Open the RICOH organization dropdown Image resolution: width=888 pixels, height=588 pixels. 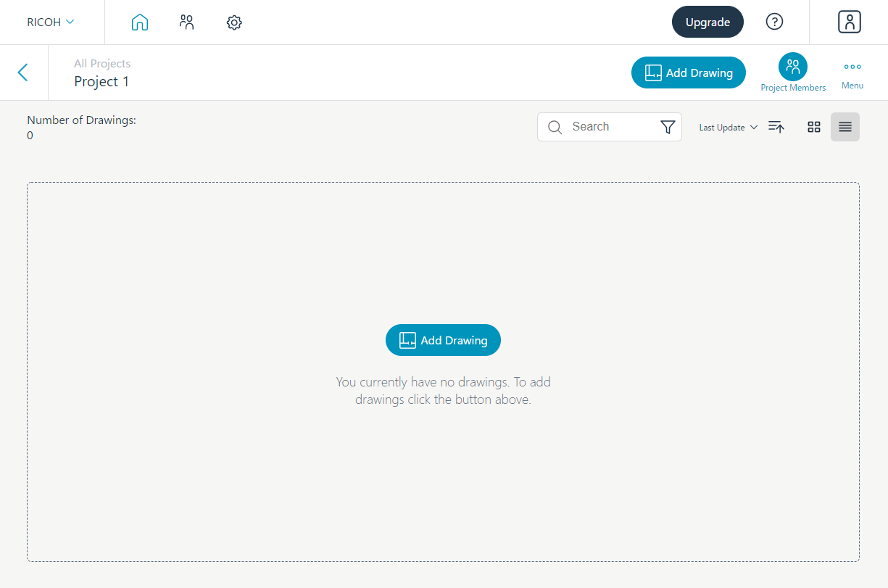coord(51,22)
